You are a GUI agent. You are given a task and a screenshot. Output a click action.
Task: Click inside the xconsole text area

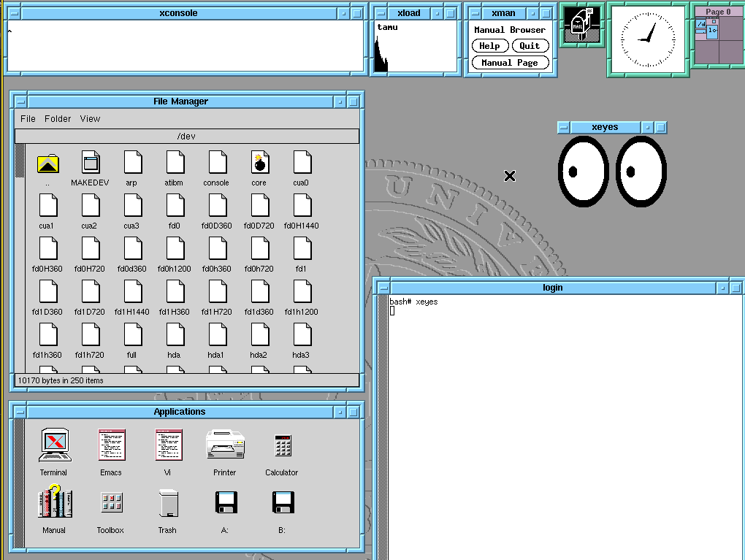(186, 46)
